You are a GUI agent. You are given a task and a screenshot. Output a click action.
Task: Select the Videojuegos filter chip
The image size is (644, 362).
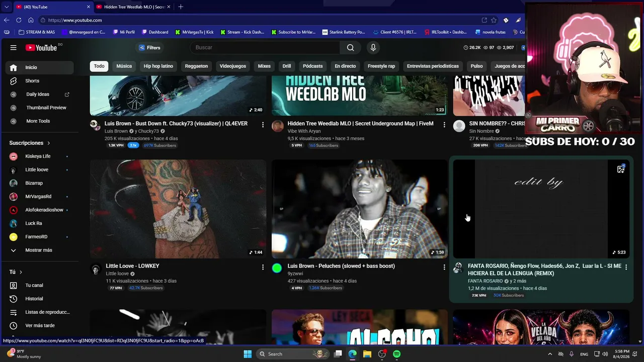233,66
